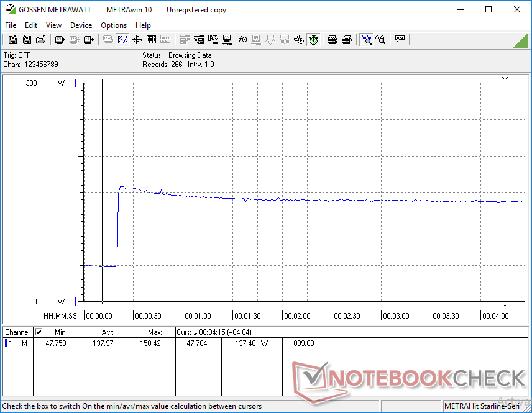
Task: Switch to the XY crosshair plot view
Action: pyautogui.click(x=137, y=40)
